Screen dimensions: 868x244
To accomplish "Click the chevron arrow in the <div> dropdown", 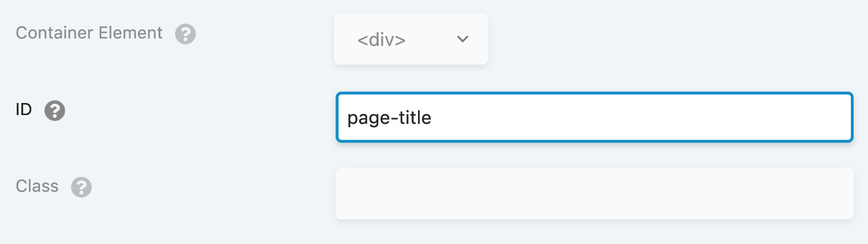I will [463, 39].
